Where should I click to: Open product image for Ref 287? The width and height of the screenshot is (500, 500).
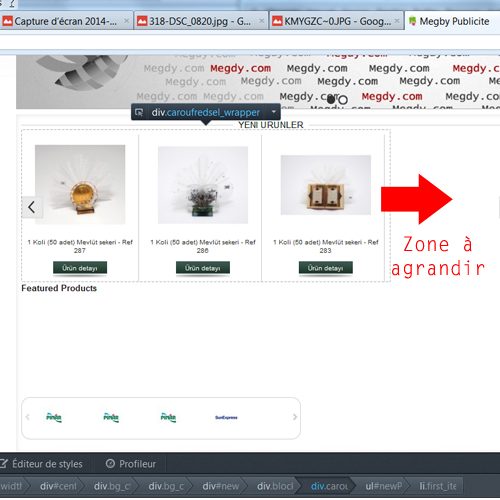point(80,185)
